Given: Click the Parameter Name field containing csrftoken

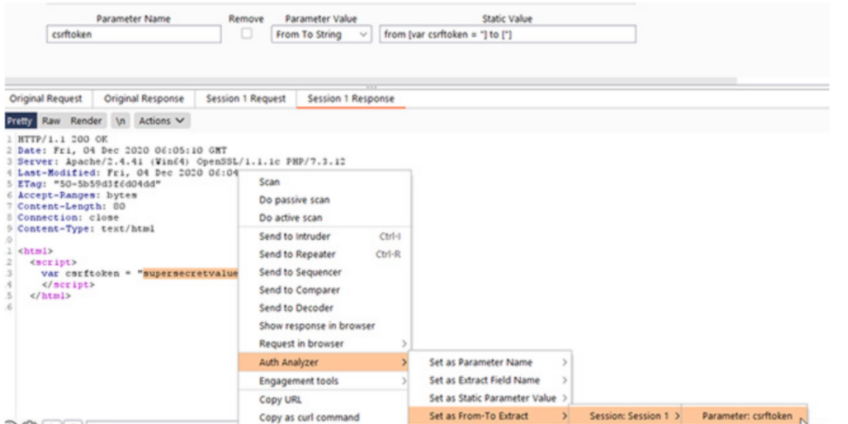Looking at the screenshot, I should [134, 35].
